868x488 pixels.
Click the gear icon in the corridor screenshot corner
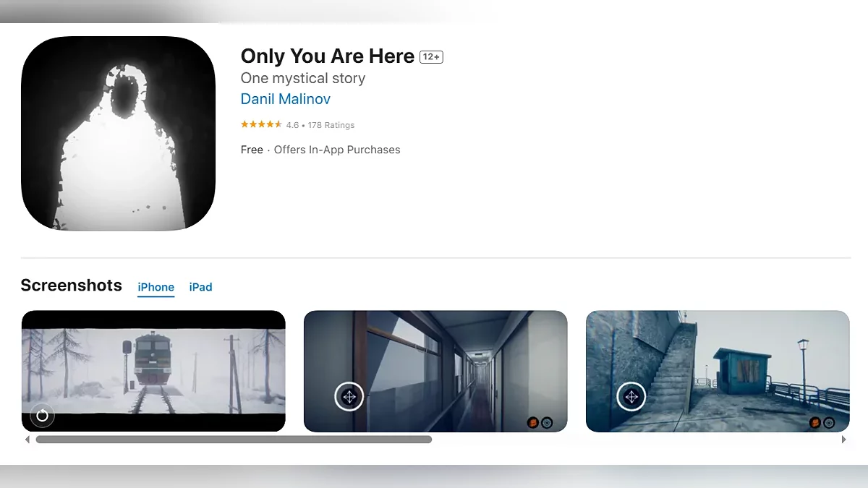pyautogui.click(x=547, y=422)
